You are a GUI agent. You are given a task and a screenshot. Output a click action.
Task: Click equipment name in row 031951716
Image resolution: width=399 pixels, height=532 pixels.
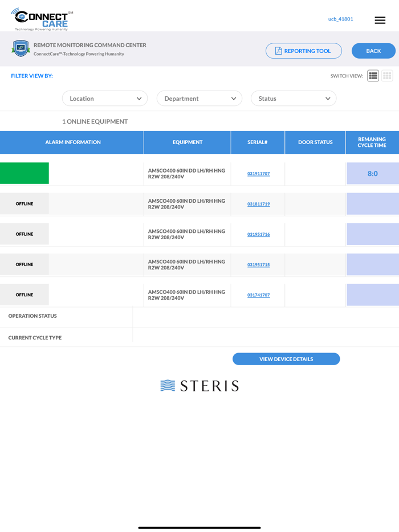tap(186, 235)
